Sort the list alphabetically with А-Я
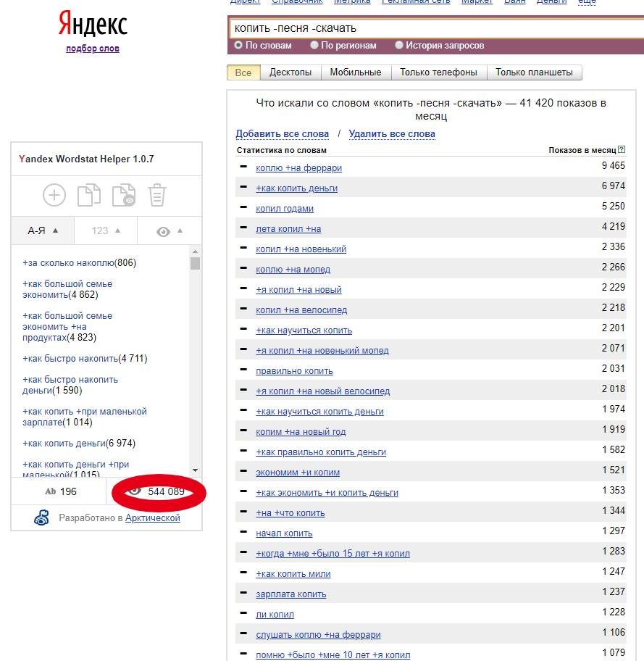 43,230
